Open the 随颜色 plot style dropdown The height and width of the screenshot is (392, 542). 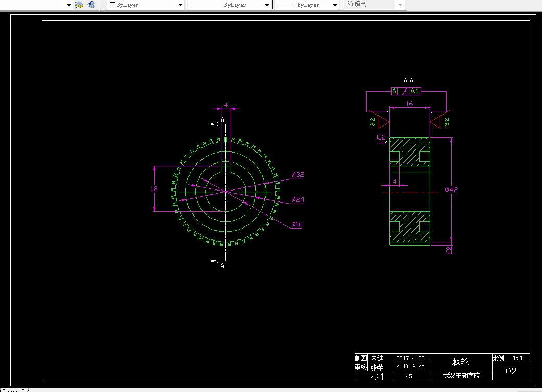click(x=400, y=5)
